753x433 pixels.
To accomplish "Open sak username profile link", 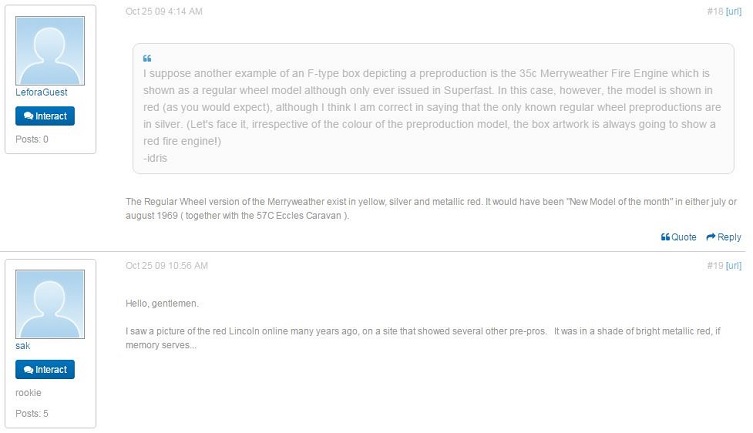I will tap(23, 346).
